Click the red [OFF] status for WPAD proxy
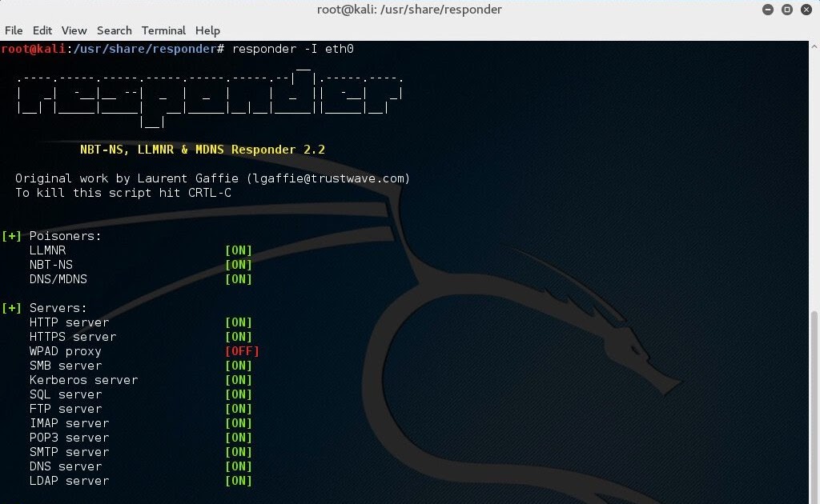 [x=242, y=351]
